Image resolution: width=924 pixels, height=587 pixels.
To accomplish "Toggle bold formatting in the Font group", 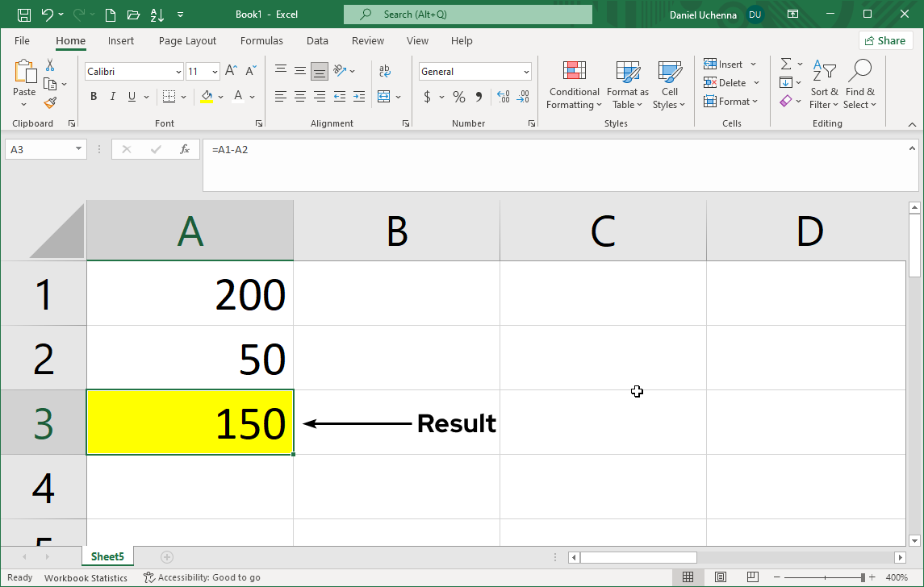I will [93, 96].
